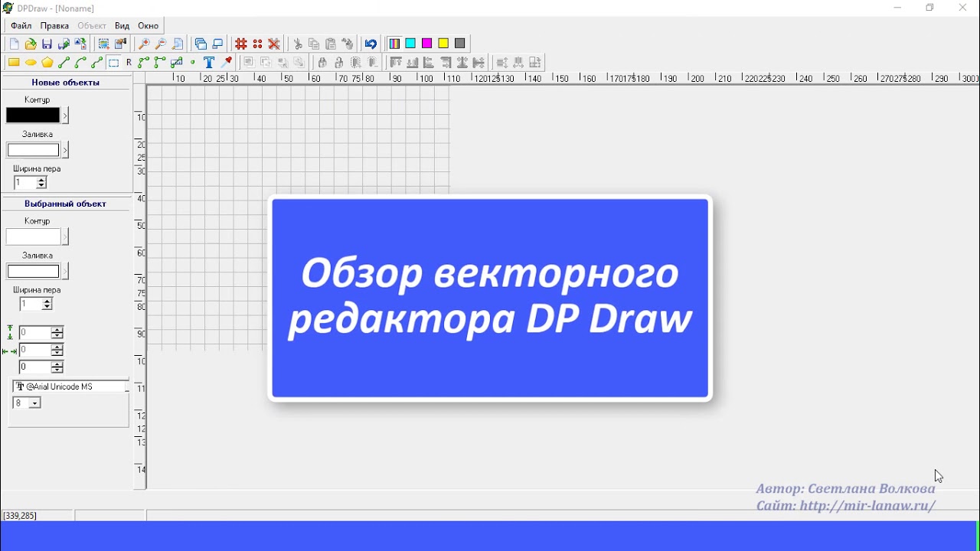Create a new document from the toolbar
The width and height of the screenshot is (980, 551).
click(14, 44)
